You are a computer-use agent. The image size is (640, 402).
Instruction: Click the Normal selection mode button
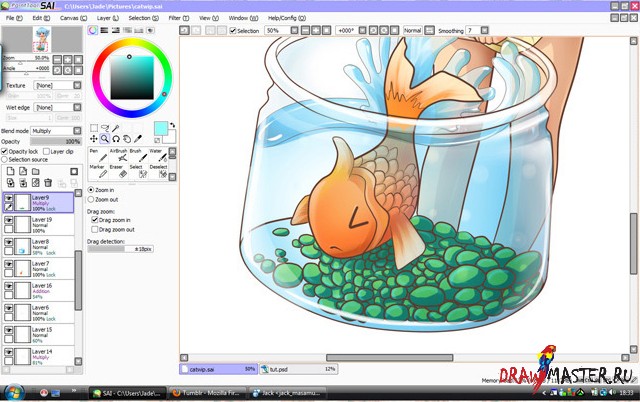[412, 31]
